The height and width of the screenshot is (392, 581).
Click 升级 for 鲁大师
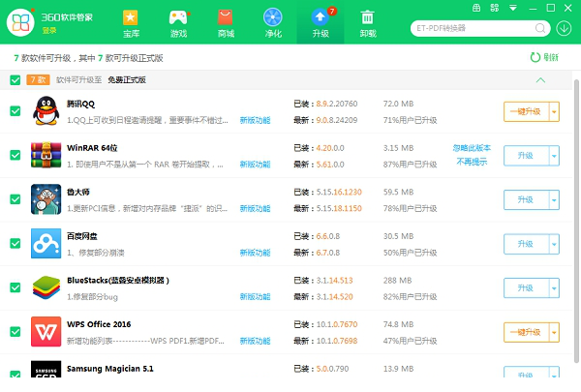pos(526,199)
